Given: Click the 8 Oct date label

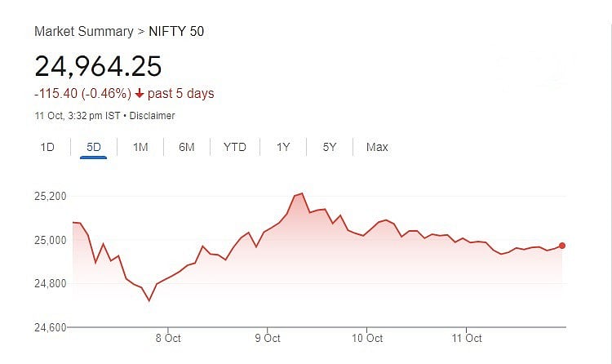Looking at the screenshot, I should [167, 338].
